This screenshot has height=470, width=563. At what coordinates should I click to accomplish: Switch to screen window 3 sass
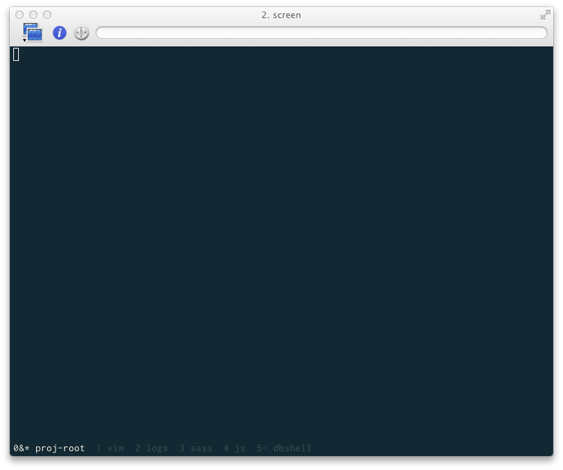(x=196, y=448)
